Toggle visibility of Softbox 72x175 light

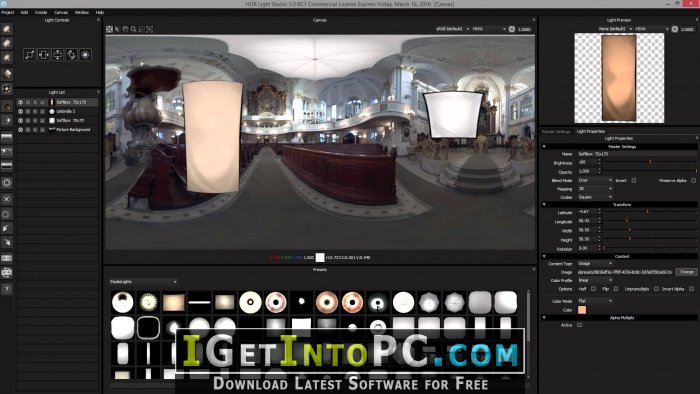[21, 102]
